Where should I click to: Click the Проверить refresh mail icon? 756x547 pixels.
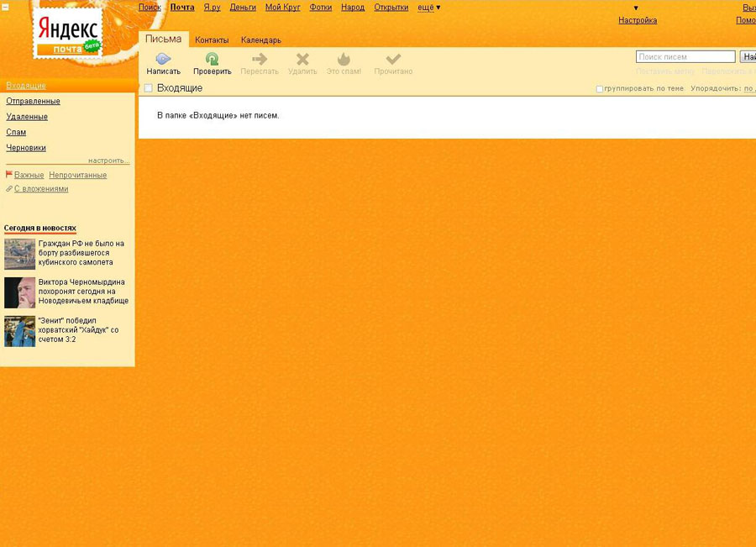click(213, 59)
